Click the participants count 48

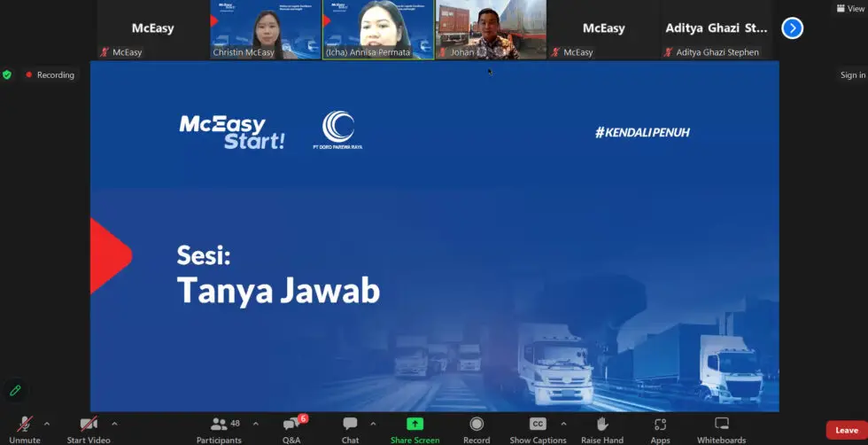coord(235,424)
